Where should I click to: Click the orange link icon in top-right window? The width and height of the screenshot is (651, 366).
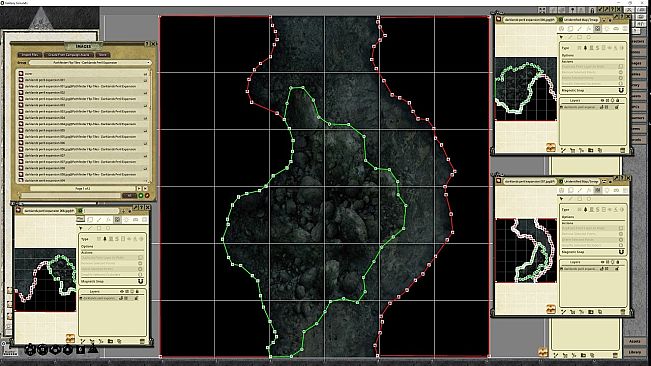pyautogui.click(x=551, y=147)
